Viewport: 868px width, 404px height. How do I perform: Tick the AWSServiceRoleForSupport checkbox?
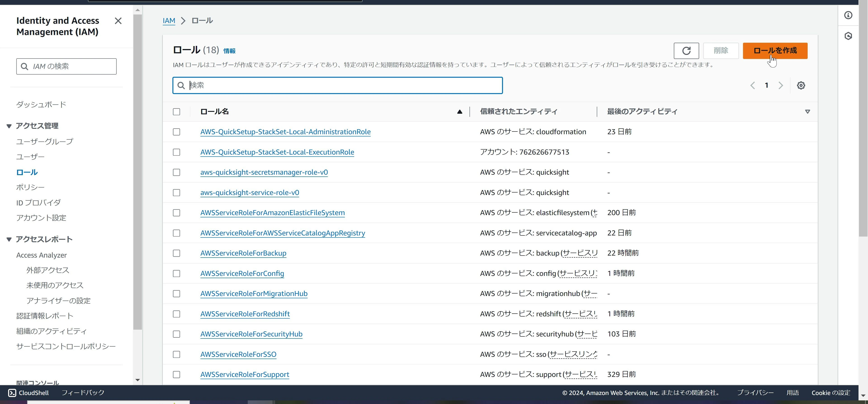click(x=177, y=374)
